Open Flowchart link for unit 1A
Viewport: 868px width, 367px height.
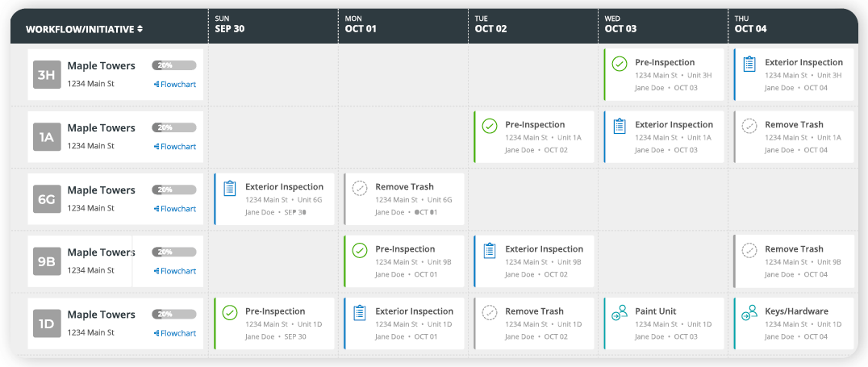(175, 147)
